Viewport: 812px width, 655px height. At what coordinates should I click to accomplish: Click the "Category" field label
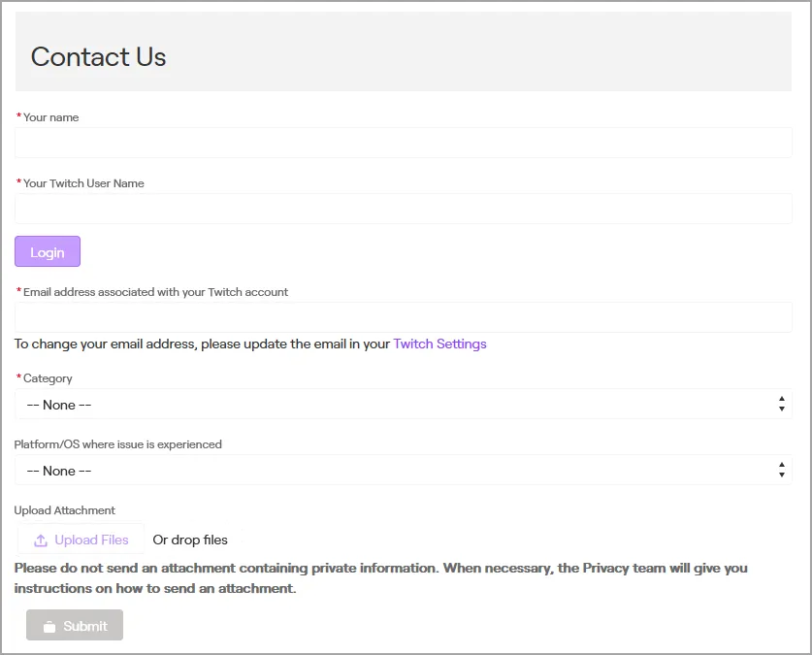pyautogui.click(x=48, y=378)
